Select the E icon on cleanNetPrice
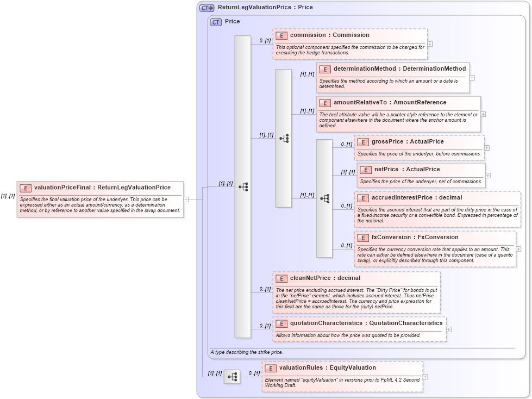This screenshot has width=532, height=399. [x=281, y=278]
